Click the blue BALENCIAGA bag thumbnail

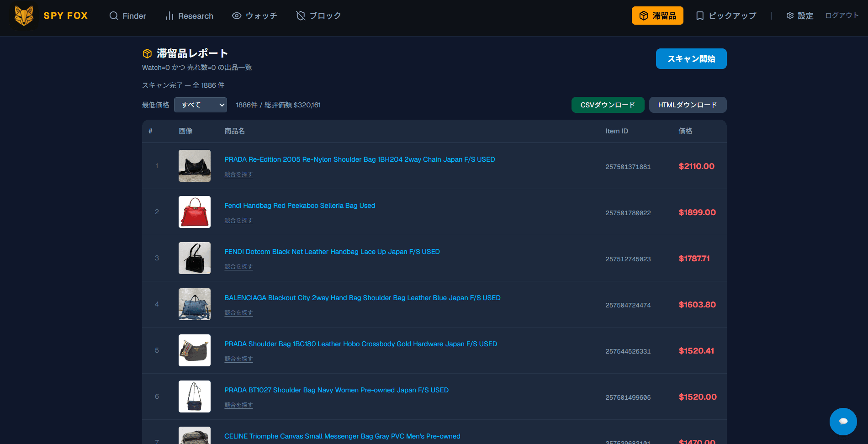[x=195, y=304]
